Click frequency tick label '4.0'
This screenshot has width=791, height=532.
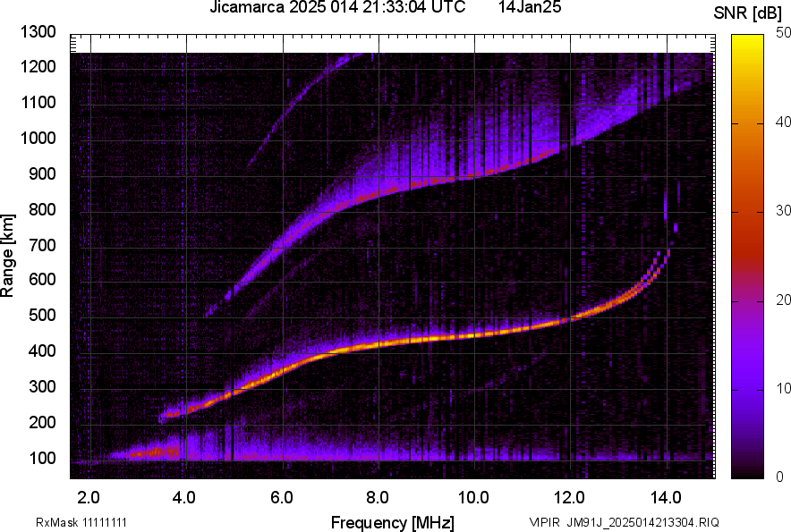point(184,498)
